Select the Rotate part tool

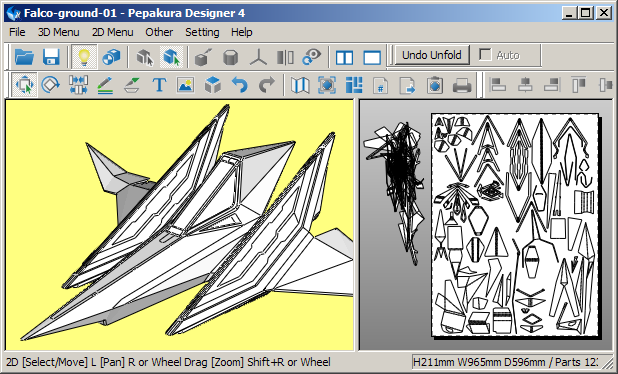tap(51, 85)
